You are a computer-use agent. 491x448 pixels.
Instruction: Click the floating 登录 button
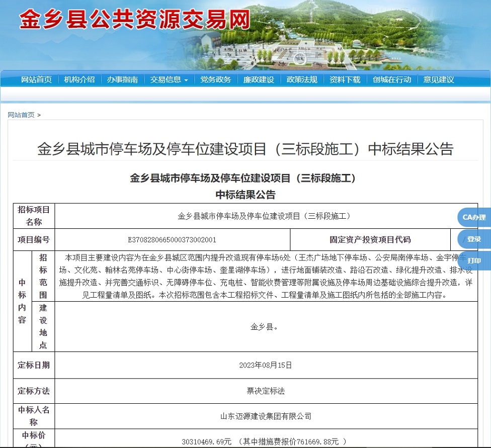(x=474, y=239)
